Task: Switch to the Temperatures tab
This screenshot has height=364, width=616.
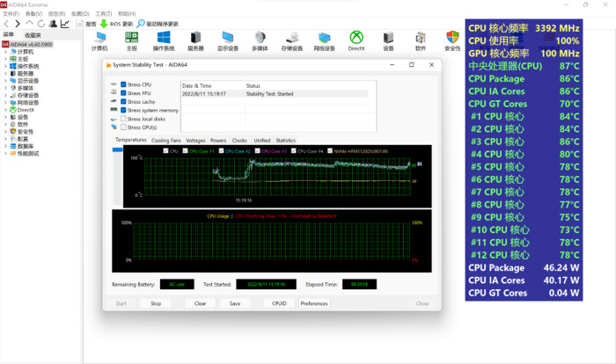Action: click(x=130, y=140)
